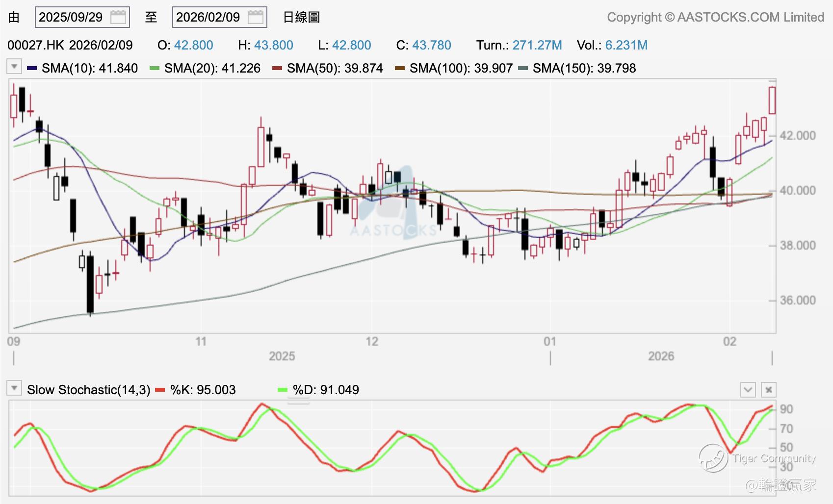
Task: Collapse Slow Stochastic panel with chevron button
Action: pos(748,390)
